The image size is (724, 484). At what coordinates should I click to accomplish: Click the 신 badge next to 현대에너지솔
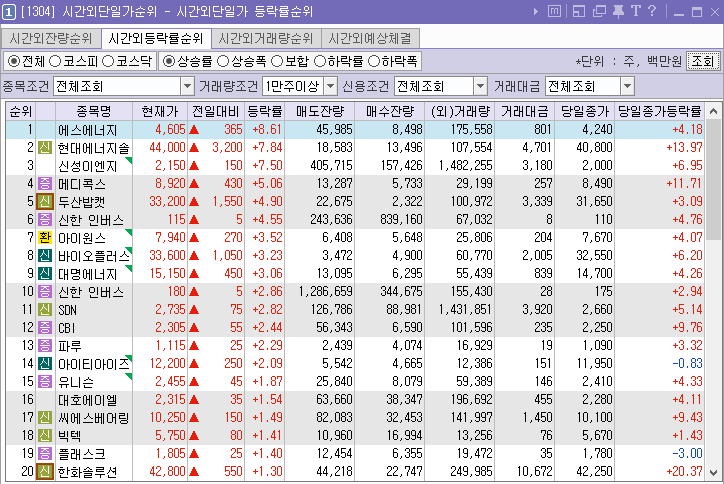[x=45, y=148]
